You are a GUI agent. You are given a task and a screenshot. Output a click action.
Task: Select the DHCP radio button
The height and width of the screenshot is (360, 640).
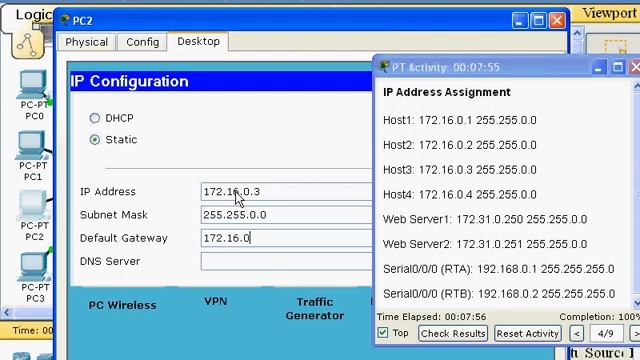95,118
